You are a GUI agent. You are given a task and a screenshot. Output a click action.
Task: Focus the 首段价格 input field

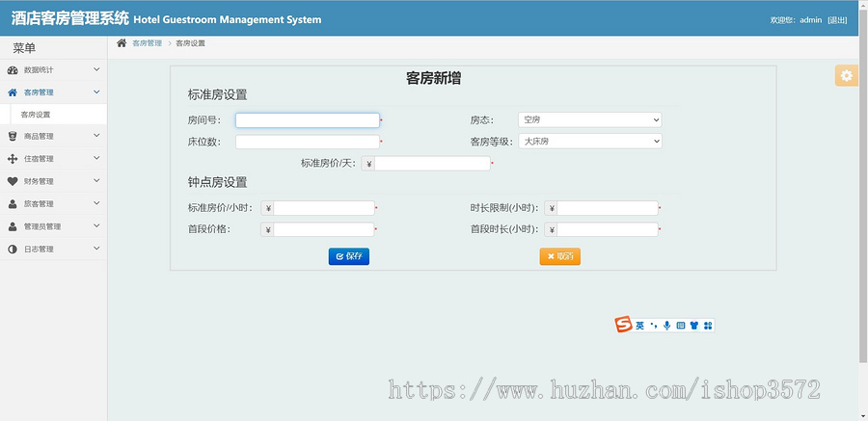coord(324,229)
